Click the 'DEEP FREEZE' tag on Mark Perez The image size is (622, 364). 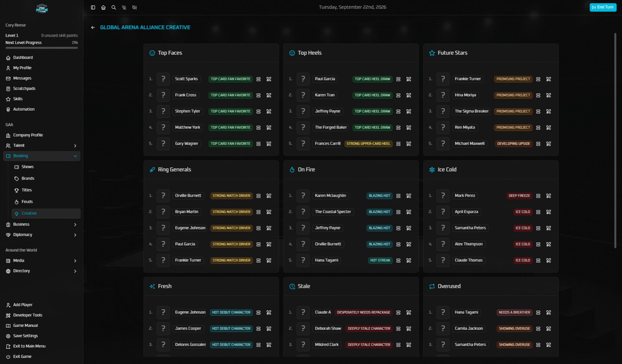(519, 196)
